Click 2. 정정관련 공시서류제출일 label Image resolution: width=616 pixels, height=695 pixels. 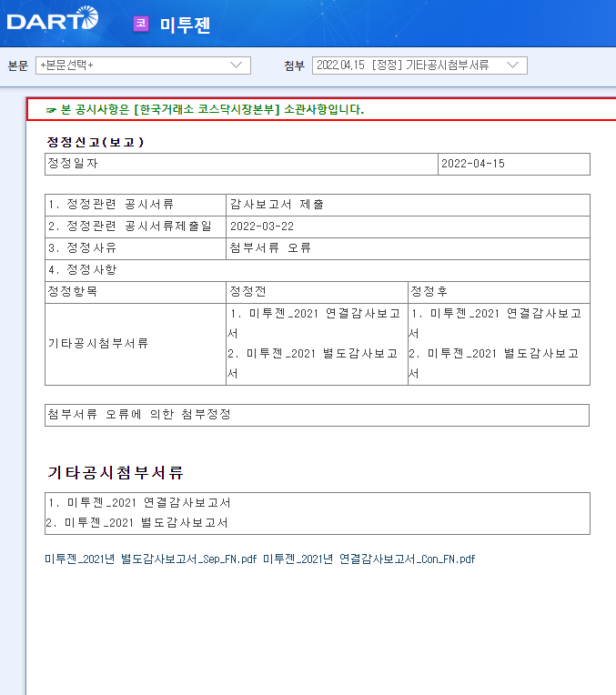coord(130,227)
